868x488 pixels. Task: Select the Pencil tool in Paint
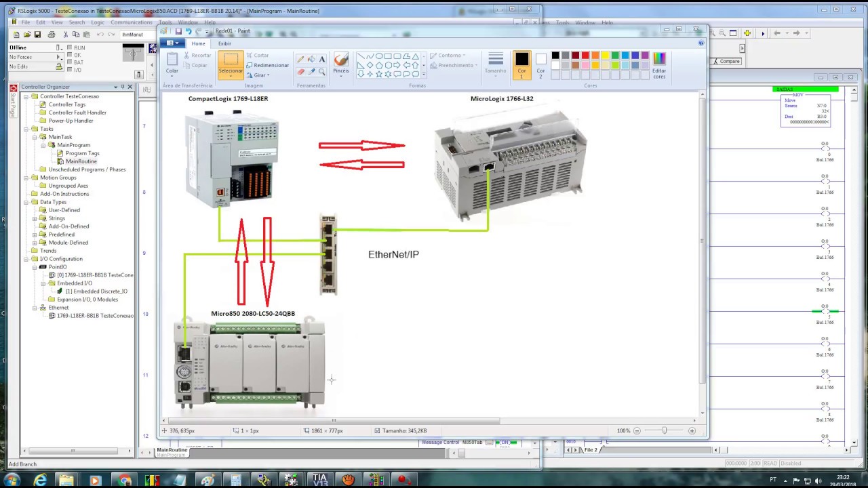tap(301, 60)
